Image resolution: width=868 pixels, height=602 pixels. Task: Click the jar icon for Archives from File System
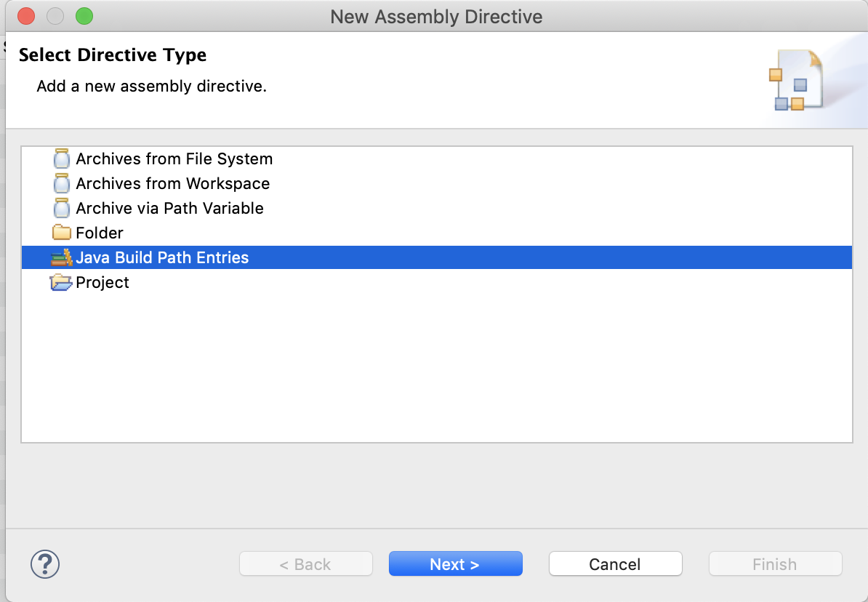point(62,159)
